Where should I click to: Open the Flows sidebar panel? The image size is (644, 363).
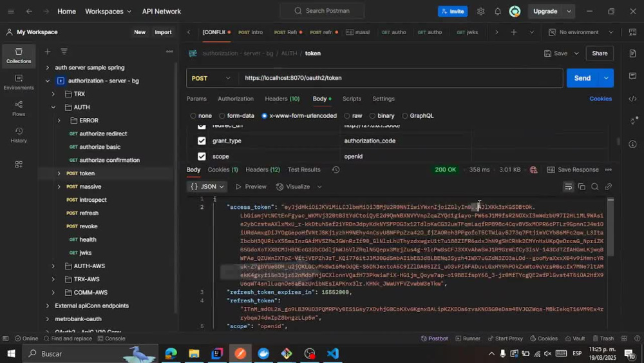[x=19, y=108]
